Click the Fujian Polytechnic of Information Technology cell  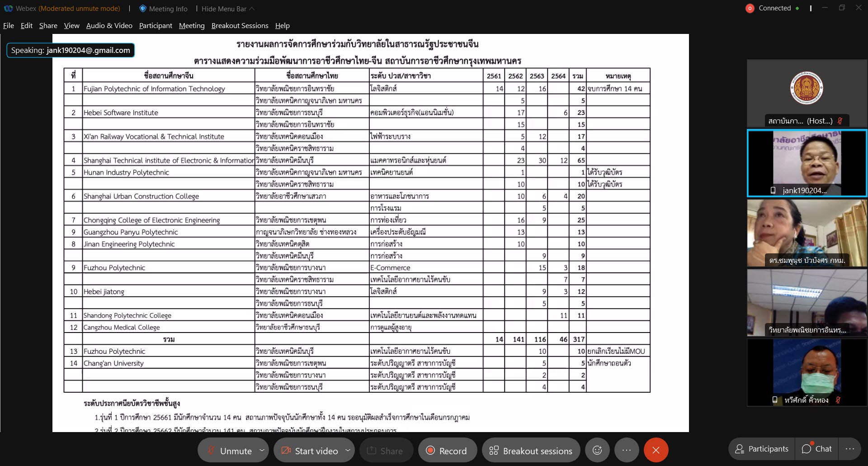click(x=169, y=89)
